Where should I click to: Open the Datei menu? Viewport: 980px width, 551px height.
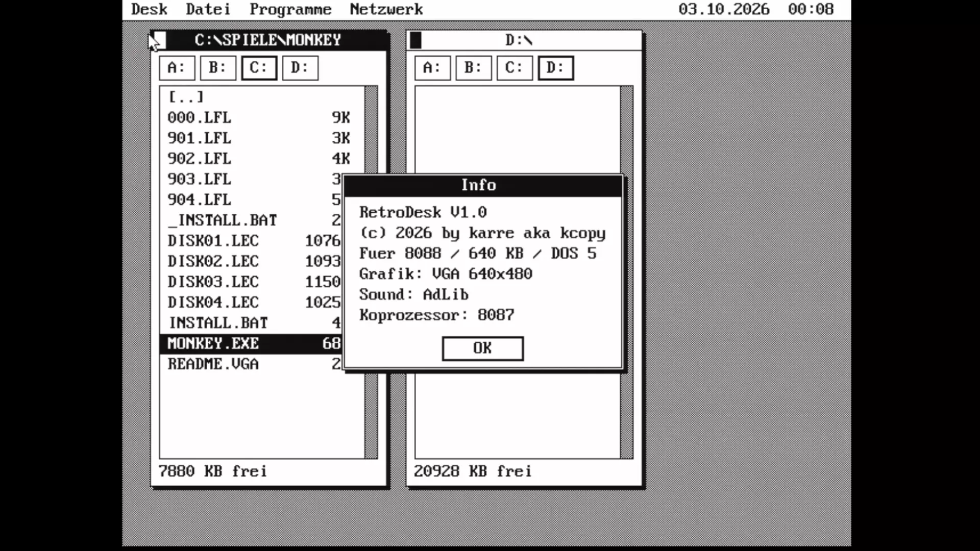(208, 9)
